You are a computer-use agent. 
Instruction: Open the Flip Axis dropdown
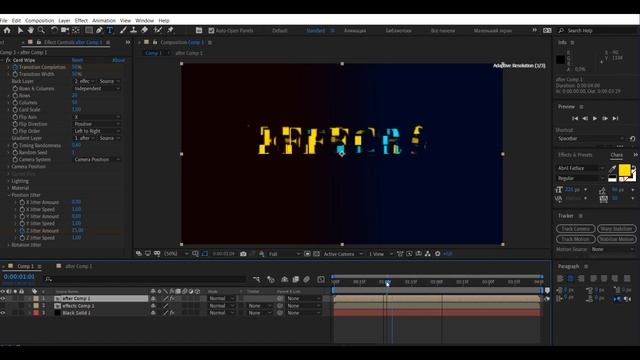click(97, 117)
